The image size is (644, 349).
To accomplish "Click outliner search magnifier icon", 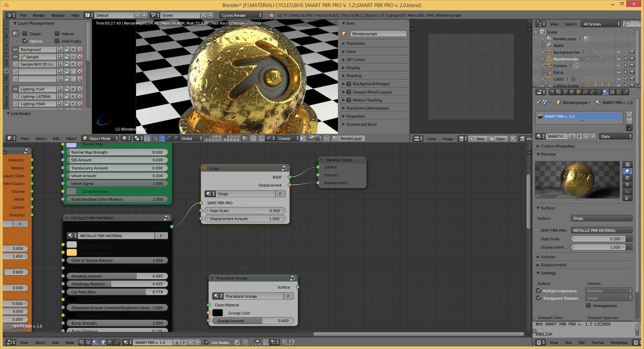I will (626, 24).
